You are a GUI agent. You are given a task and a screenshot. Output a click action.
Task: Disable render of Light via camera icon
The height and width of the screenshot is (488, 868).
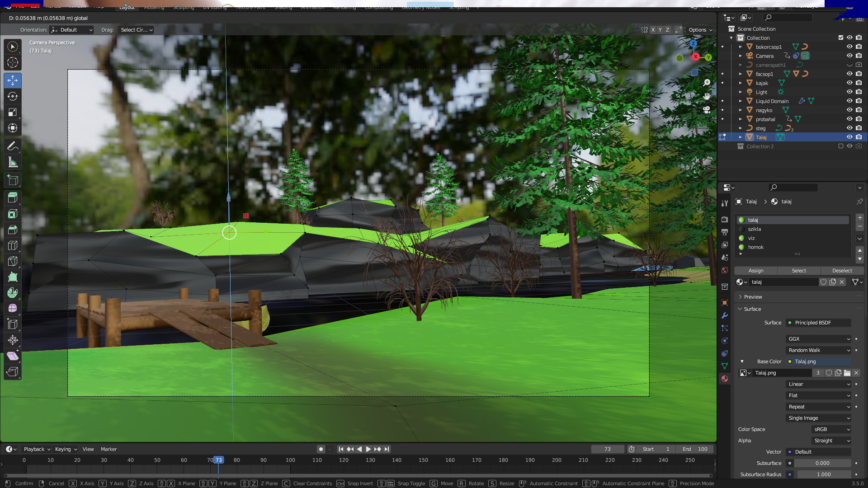pos(859,92)
